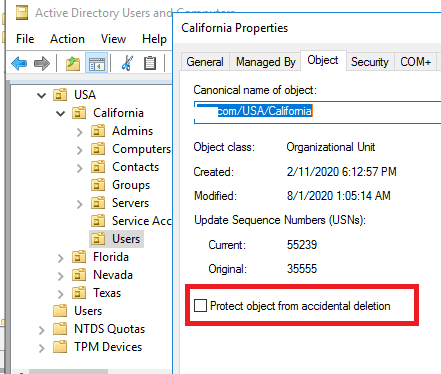Click the Servers OU folder icon
441x374 pixels.
(98, 203)
